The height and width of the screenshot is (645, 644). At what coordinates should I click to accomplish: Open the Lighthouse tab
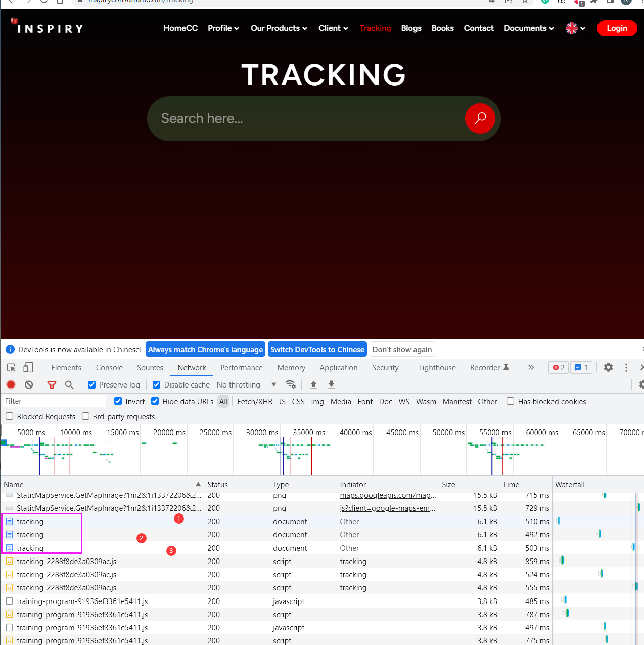437,368
